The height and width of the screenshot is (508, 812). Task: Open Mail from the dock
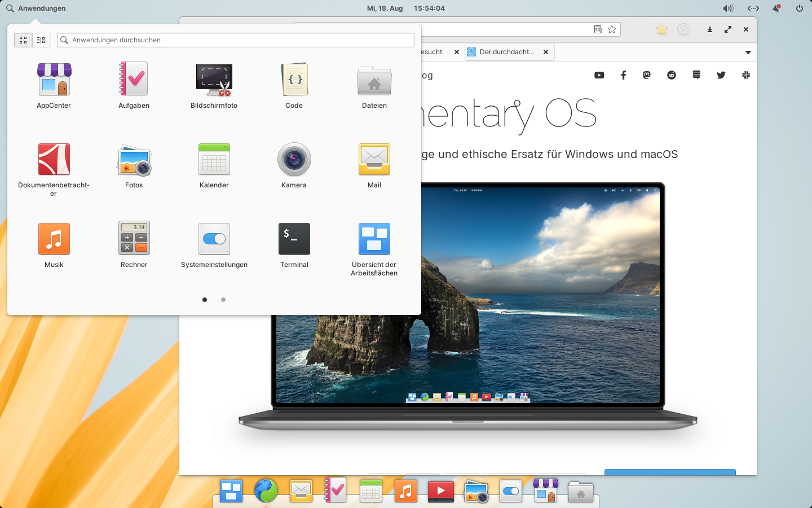[301, 491]
